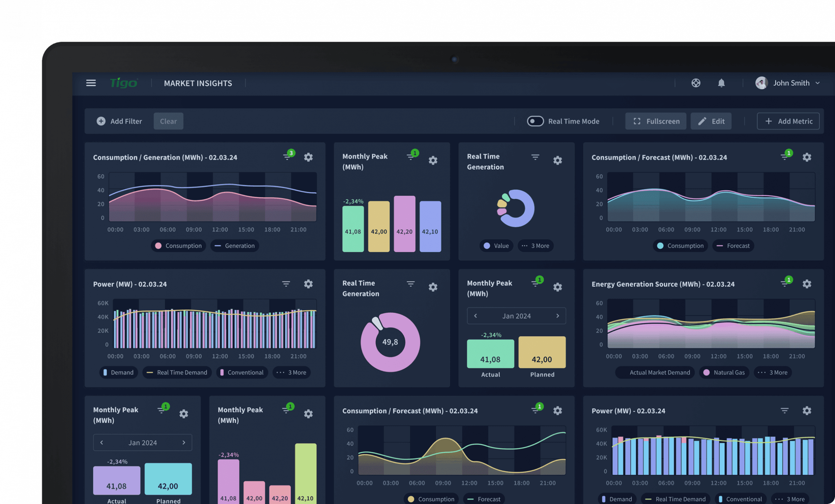
Task: Click the Tigo logo
Action: tap(123, 83)
